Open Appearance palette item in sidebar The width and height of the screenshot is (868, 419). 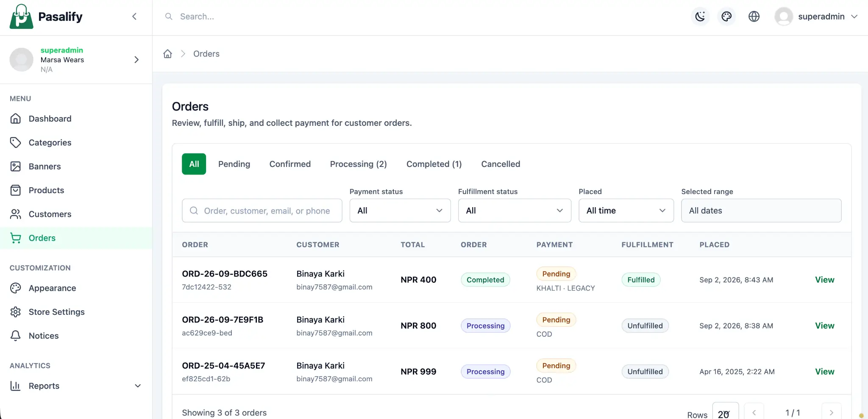(76, 288)
